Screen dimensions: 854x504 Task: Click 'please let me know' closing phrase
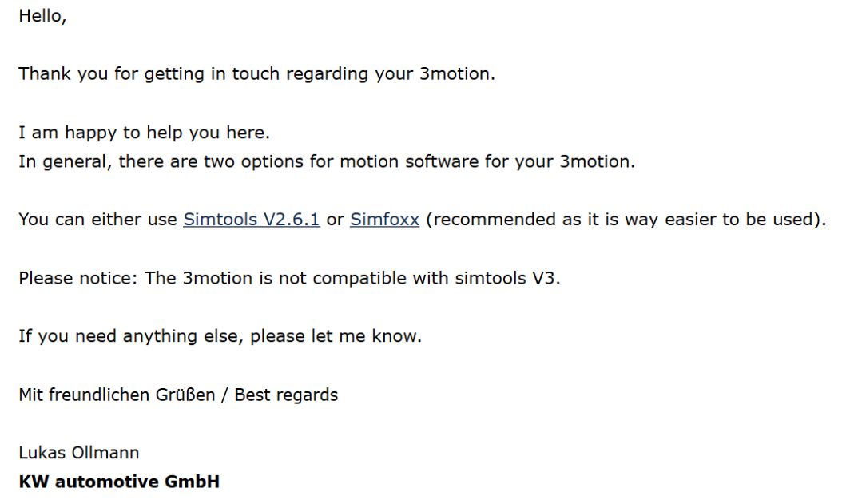[336, 336]
